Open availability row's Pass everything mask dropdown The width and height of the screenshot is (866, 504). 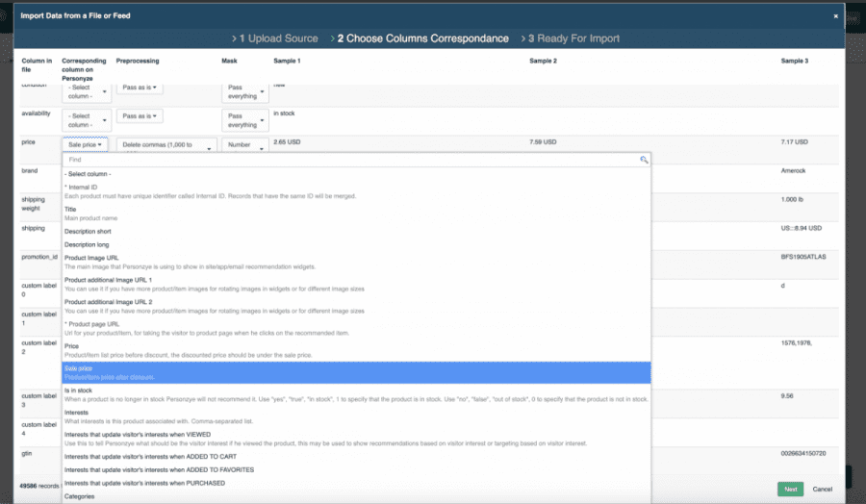[242, 120]
